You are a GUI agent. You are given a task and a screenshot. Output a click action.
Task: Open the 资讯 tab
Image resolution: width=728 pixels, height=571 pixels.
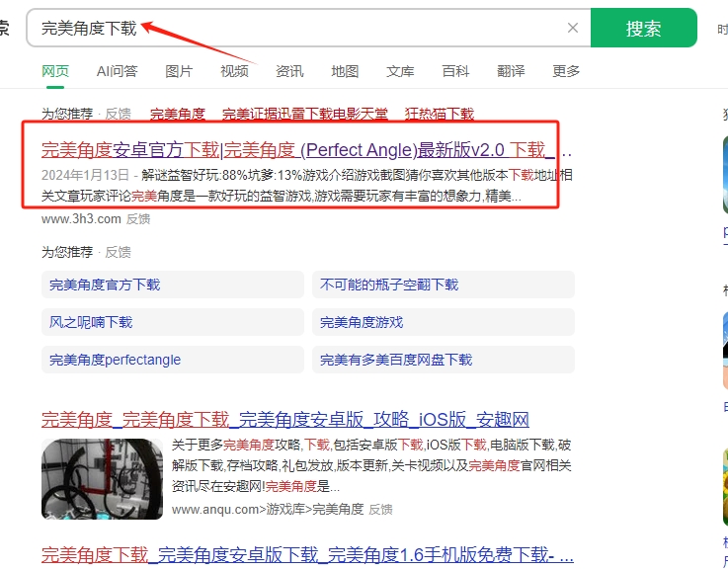pos(289,71)
